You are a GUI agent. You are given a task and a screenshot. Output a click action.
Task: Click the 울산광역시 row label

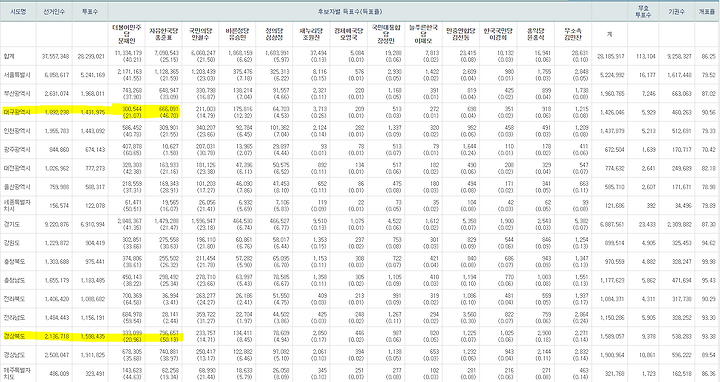16,187
